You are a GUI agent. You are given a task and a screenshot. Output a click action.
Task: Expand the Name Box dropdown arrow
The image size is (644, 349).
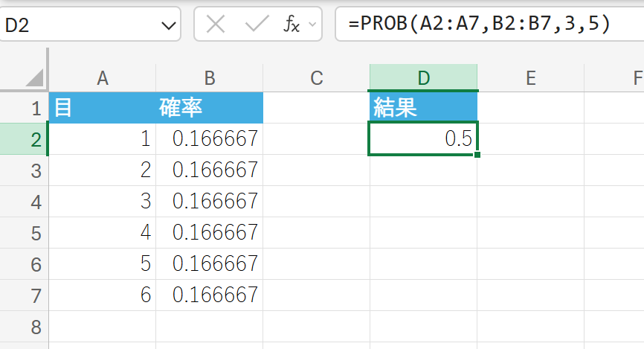coord(167,26)
